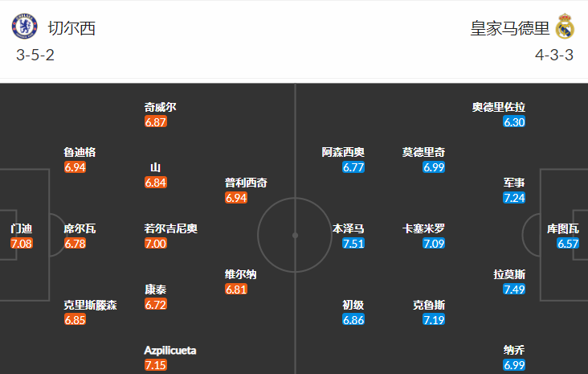
Task: Open the 皇家马德里 team name link
Action: coord(510,28)
